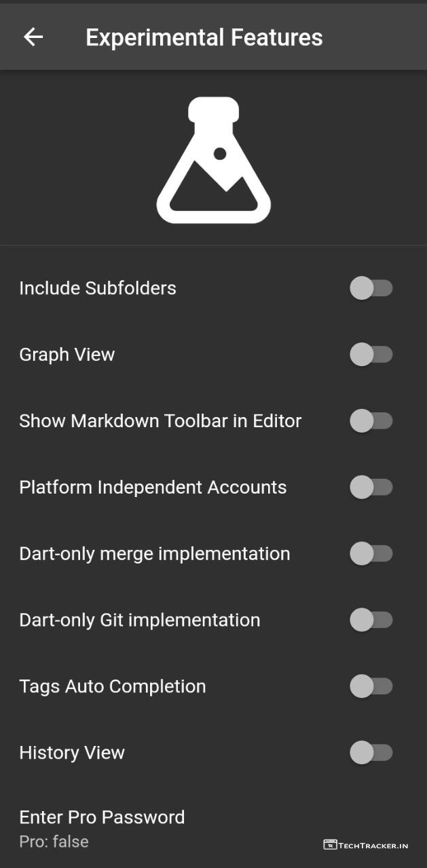Select the Include Subfolders label
Viewport: 427px width, 868px height.
98,288
